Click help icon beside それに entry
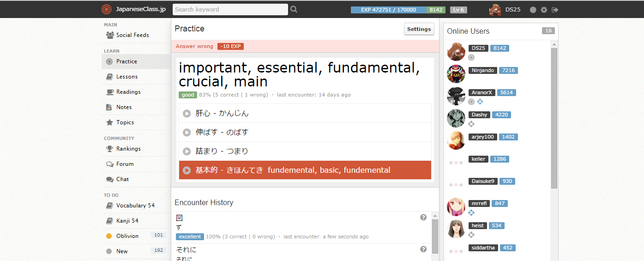This screenshot has height=261, width=644. pyautogui.click(x=423, y=249)
